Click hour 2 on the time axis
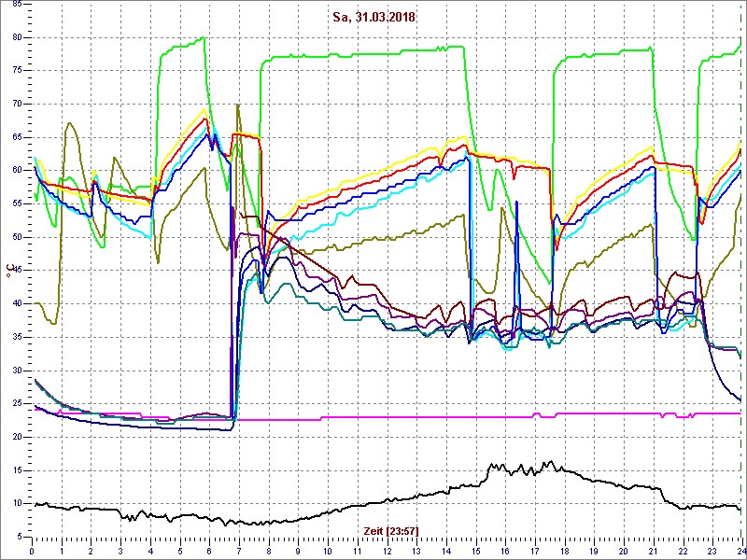This screenshot has width=747, height=560. [x=91, y=550]
